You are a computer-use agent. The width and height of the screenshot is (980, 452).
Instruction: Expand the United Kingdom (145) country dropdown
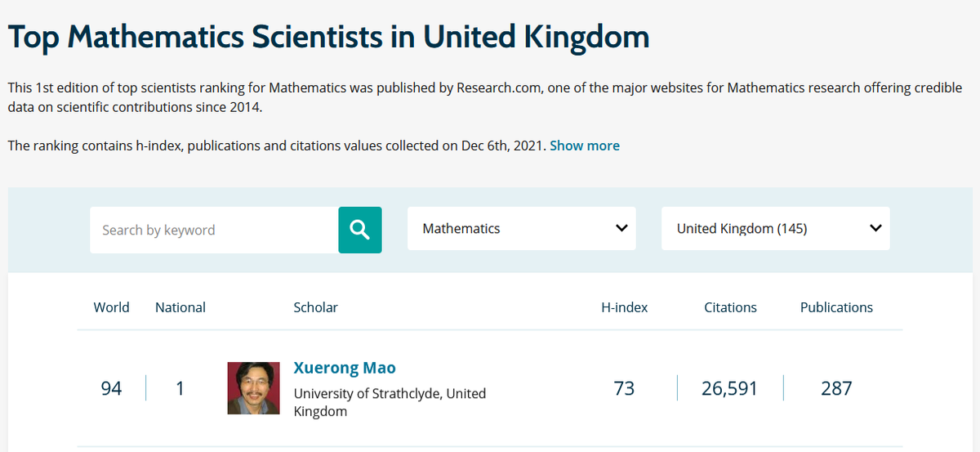click(775, 229)
